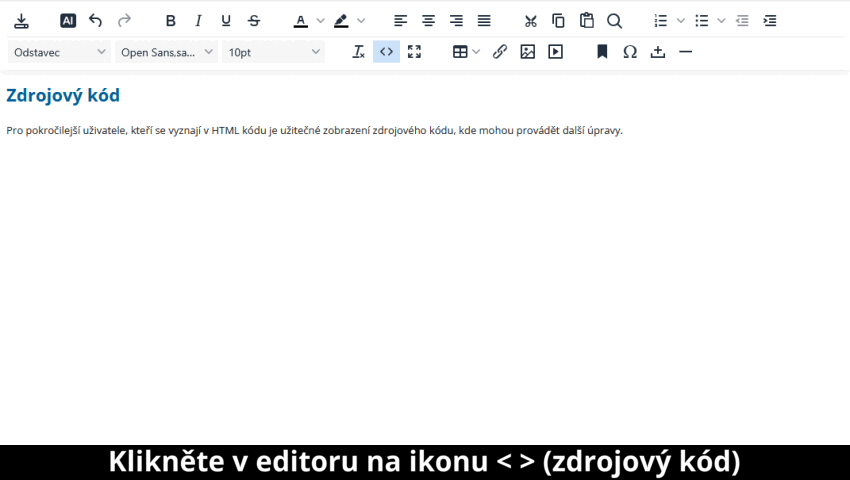The image size is (850, 480).
Task: Toggle strikethrough formatting
Action: point(254,21)
